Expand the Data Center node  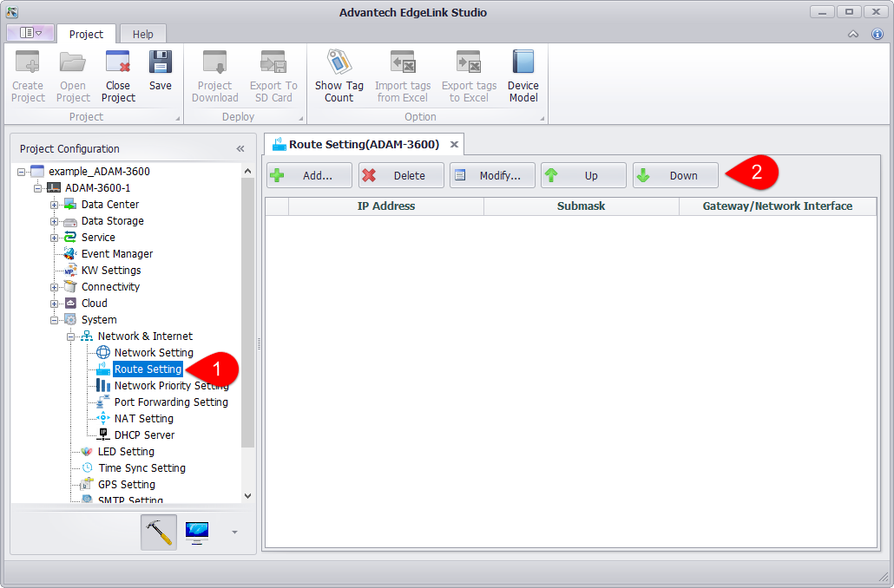(x=54, y=205)
